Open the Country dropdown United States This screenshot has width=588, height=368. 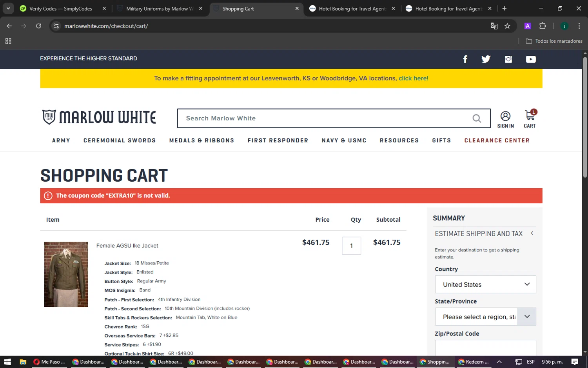(485, 284)
